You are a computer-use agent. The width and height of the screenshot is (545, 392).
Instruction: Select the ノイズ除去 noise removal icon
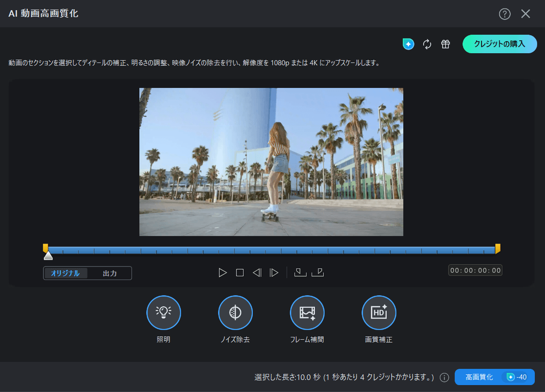tap(235, 313)
